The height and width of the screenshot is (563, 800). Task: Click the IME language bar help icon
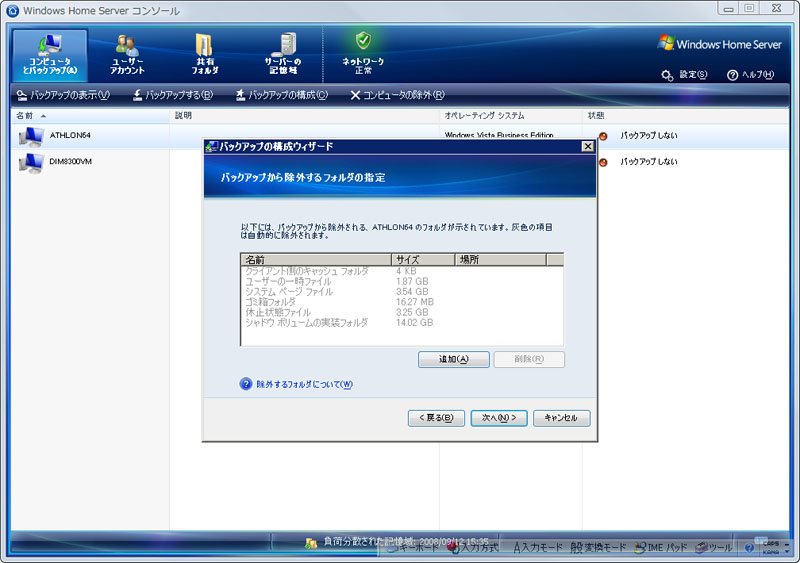pyautogui.click(x=749, y=548)
